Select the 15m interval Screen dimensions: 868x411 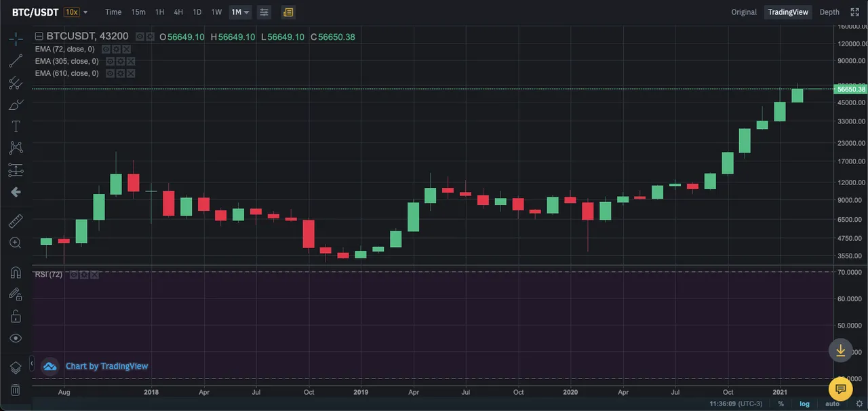coord(138,12)
